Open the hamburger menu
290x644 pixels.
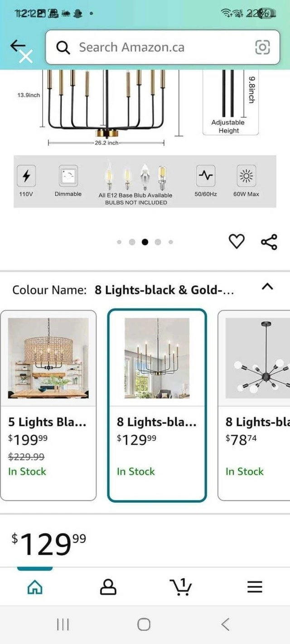click(255, 587)
